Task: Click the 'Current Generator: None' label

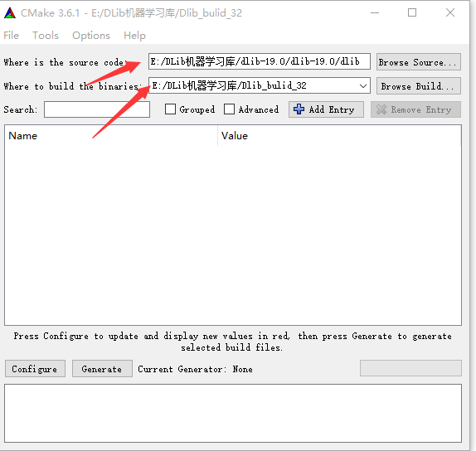Action: [195, 369]
